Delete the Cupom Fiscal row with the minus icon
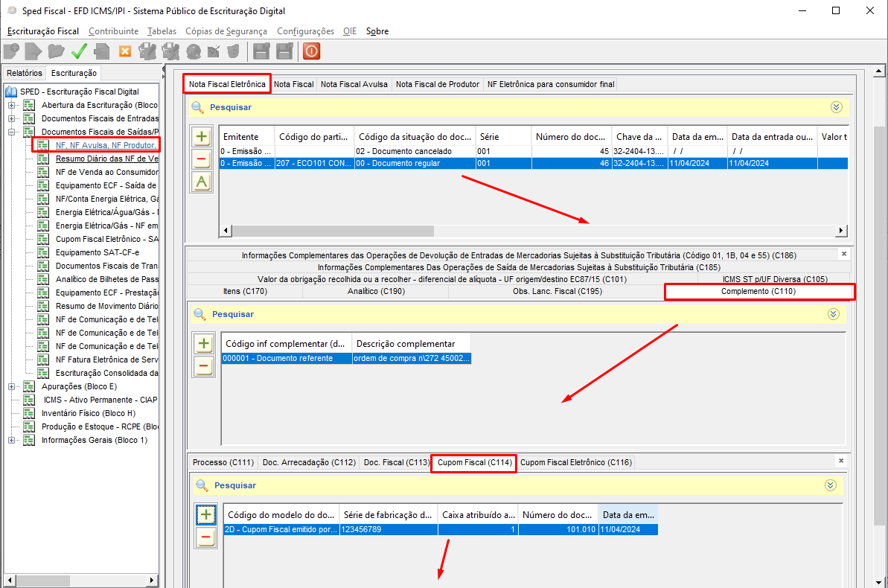The width and height of the screenshot is (888, 588). (205, 537)
